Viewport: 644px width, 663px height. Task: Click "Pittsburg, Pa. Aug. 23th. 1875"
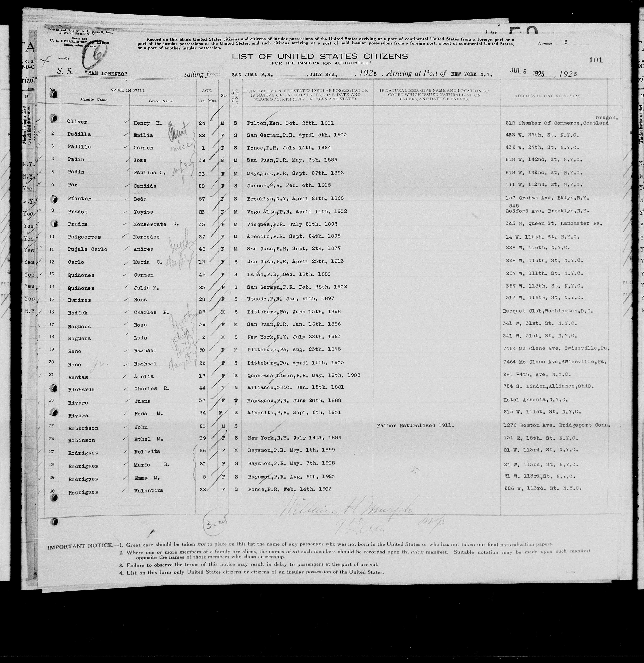pos(294,349)
